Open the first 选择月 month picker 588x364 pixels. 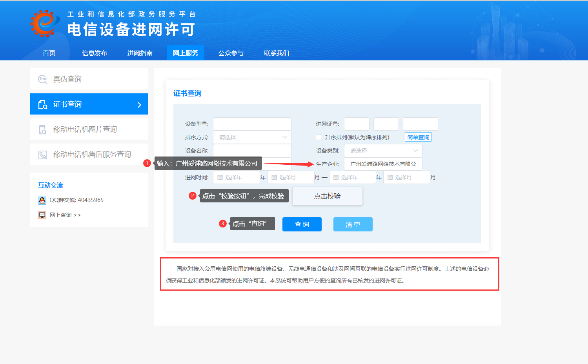[291, 177]
